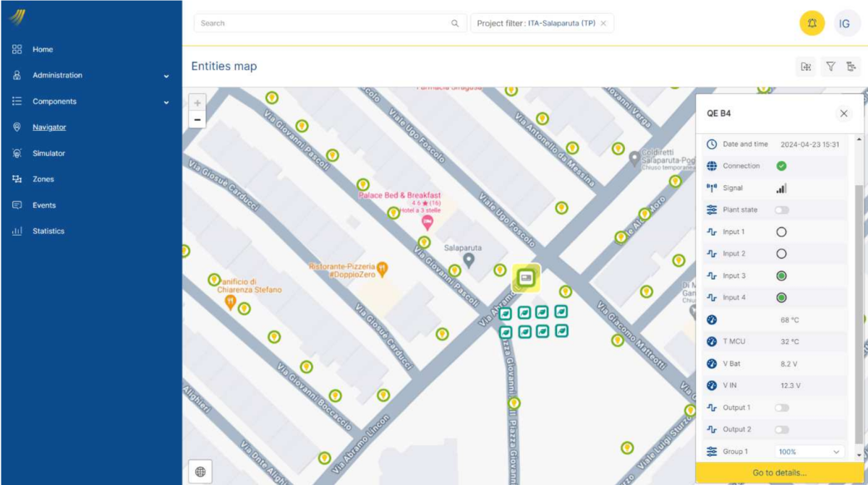868x485 pixels.
Task: Zoom in on the map
Action: coord(197,103)
